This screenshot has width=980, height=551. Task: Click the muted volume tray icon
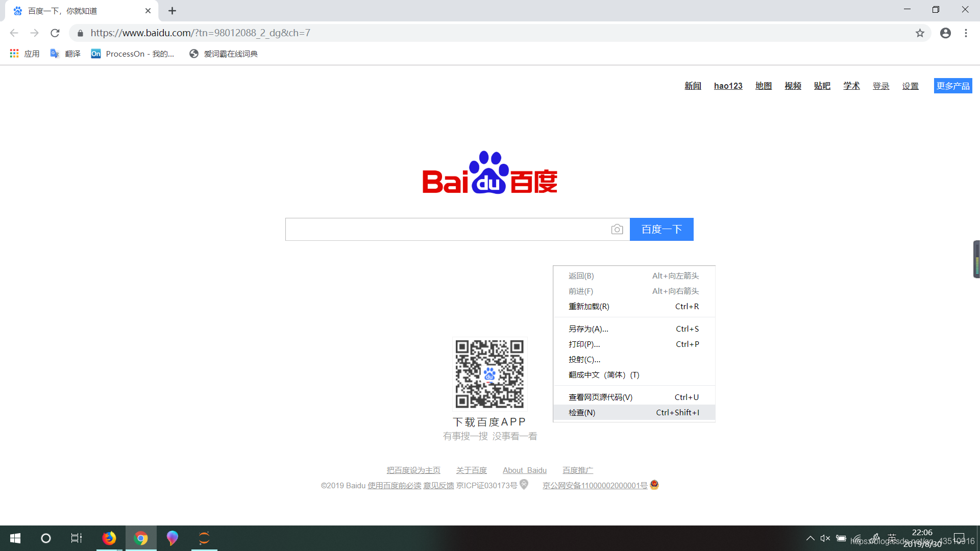click(825, 538)
